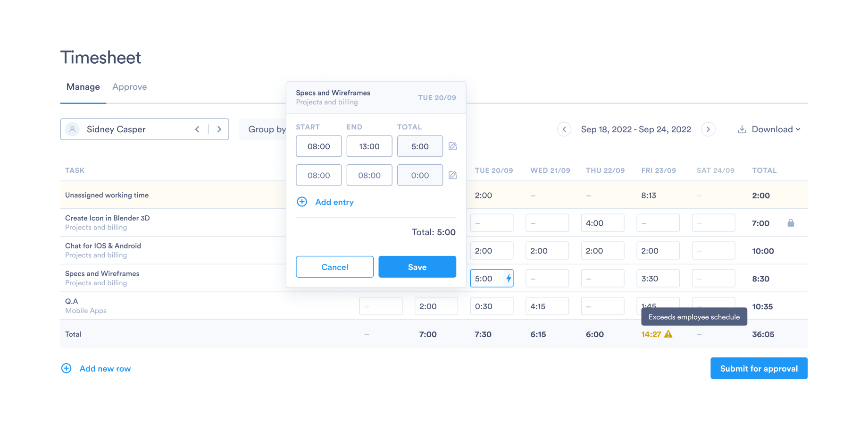
Task: Edit the second 08:00 entry via its pencil icon
Action: (452, 175)
